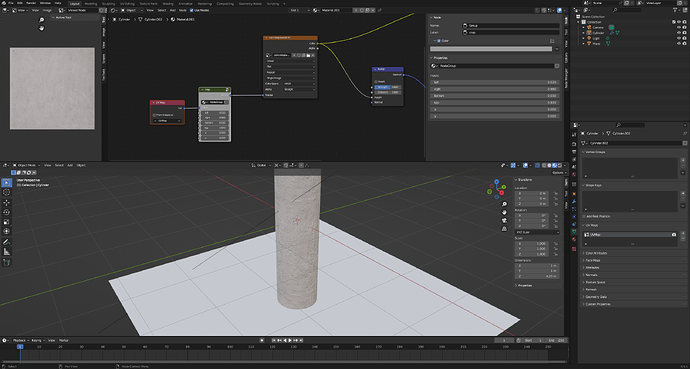Viewport: 690px width, 369px height.
Task: Click Options button in viewport header
Action: (x=558, y=172)
